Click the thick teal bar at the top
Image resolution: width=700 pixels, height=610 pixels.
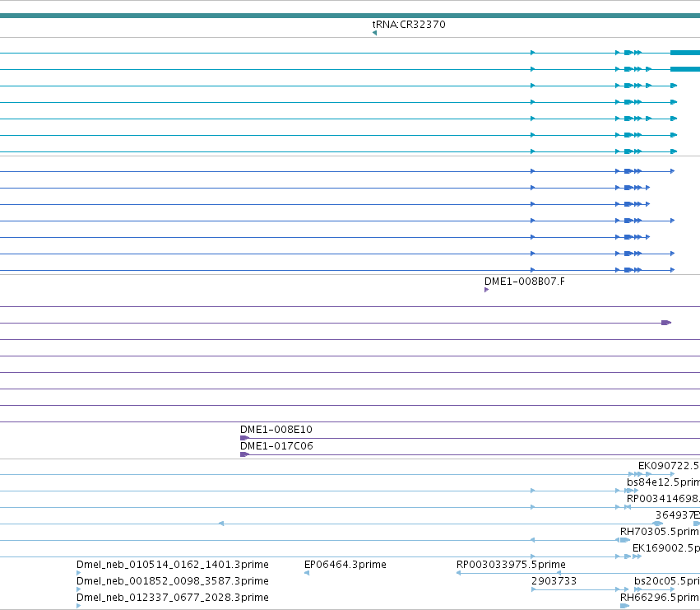coord(350,16)
